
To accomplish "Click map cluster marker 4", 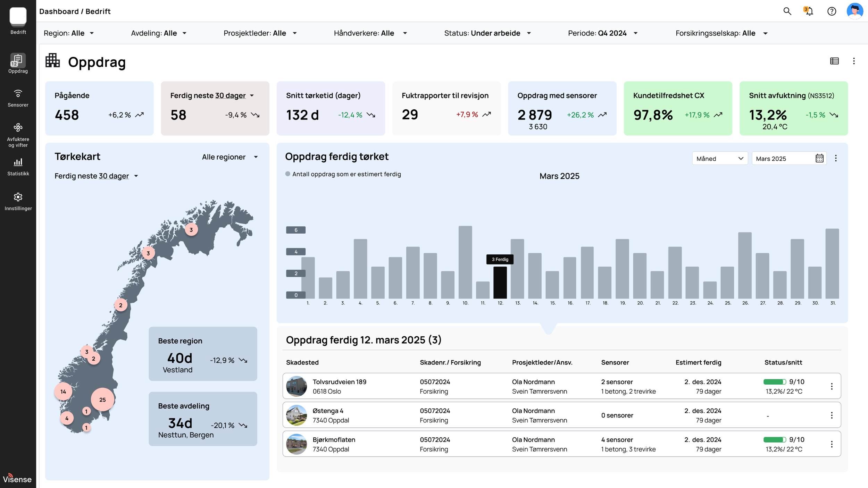I will [x=67, y=418].
